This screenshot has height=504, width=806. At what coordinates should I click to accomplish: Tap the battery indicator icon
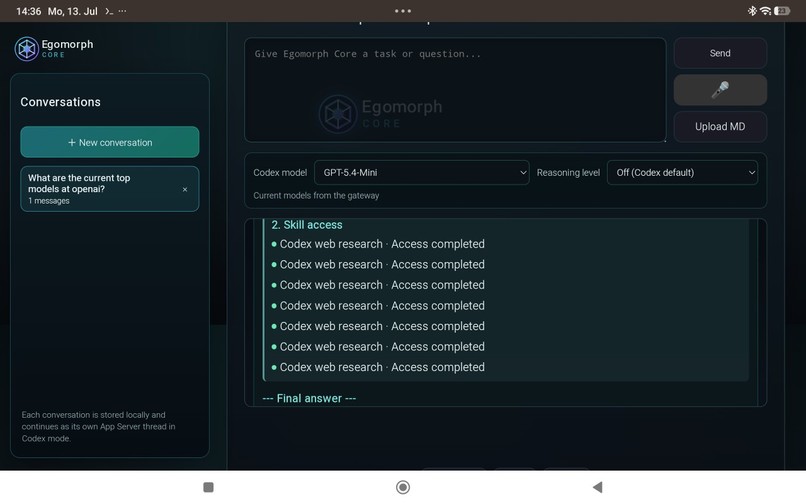782,11
